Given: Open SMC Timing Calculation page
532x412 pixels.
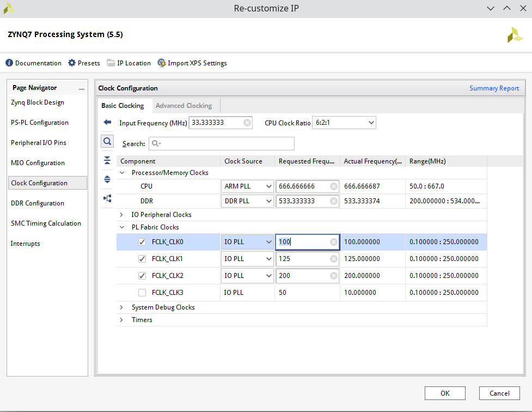Looking at the screenshot, I should point(46,223).
